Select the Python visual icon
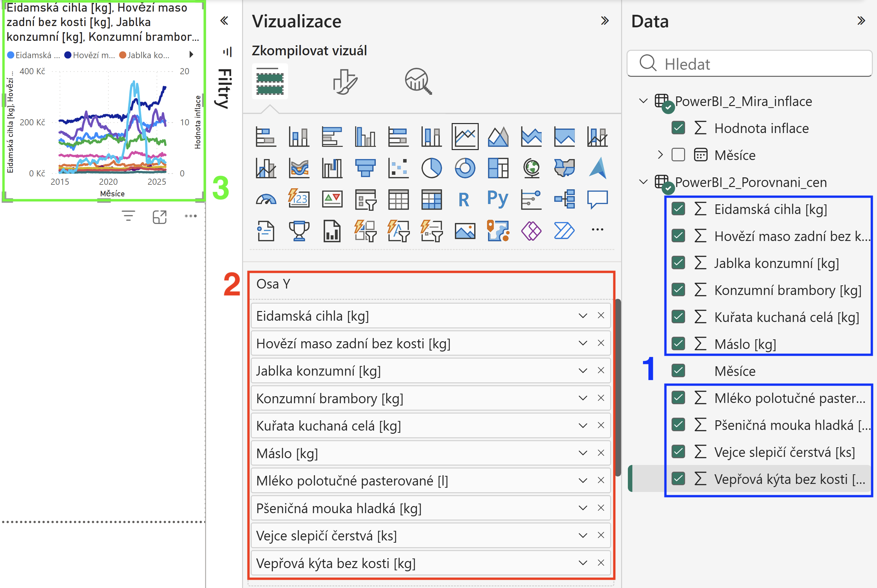Image resolution: width=877 pixels, height=588 pixels. pos(498,199)
